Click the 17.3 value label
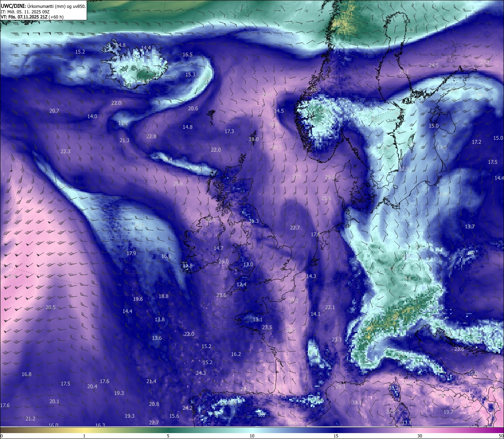The width and height of the screenshot is (504, 439). point(229,132)
